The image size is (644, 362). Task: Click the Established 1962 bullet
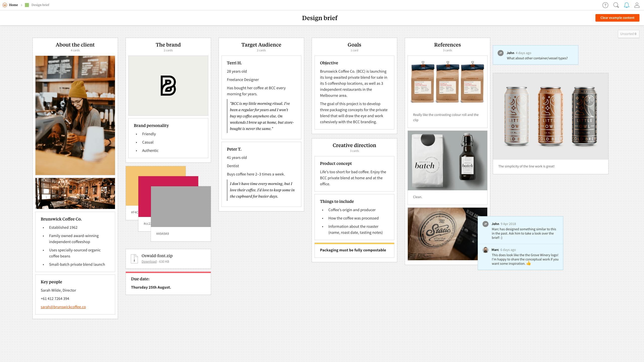pos(63,227)
